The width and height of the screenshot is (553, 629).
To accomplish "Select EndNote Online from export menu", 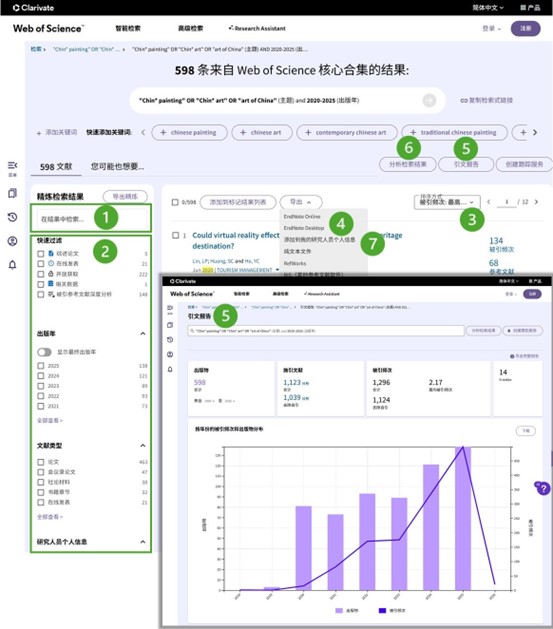I will [x=302, y=216].
